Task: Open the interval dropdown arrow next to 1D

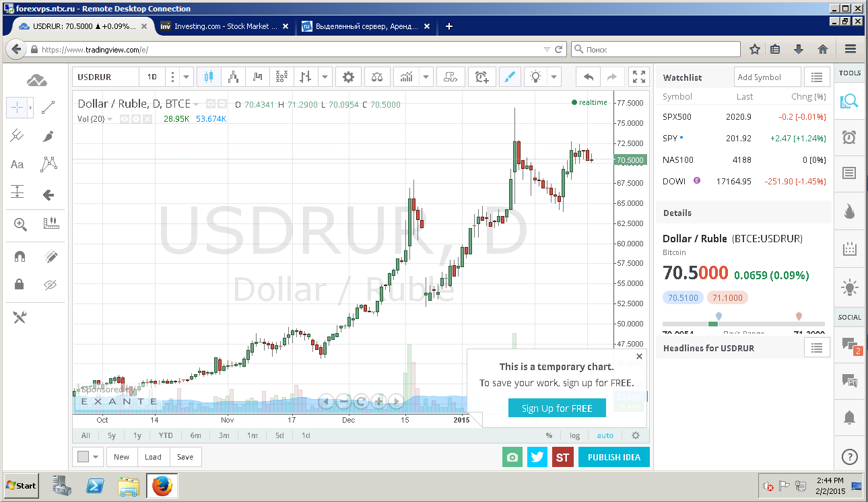Action: (x=187, y=77)
